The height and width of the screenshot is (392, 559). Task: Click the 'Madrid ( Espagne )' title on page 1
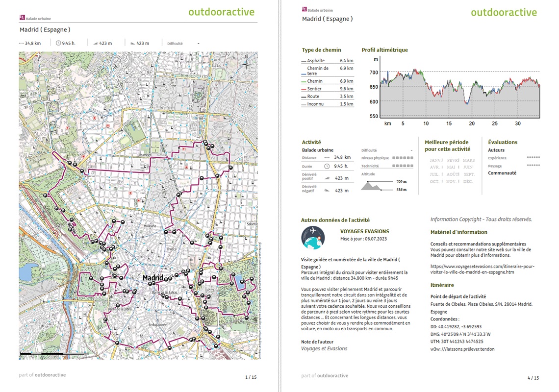(45, 29)
